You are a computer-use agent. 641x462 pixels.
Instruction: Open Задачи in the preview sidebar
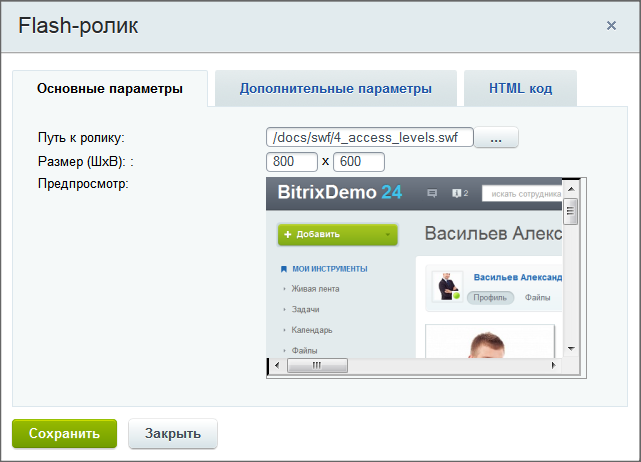point(305,309)
